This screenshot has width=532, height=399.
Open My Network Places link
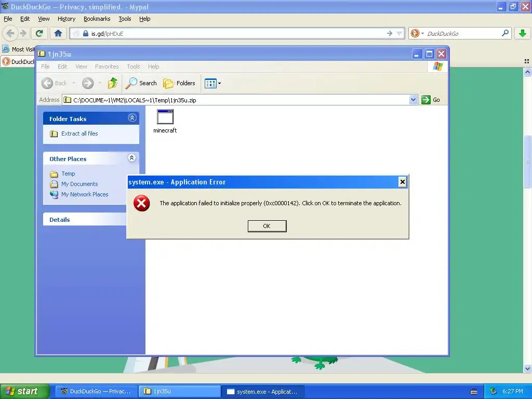(x=85, y=194)
